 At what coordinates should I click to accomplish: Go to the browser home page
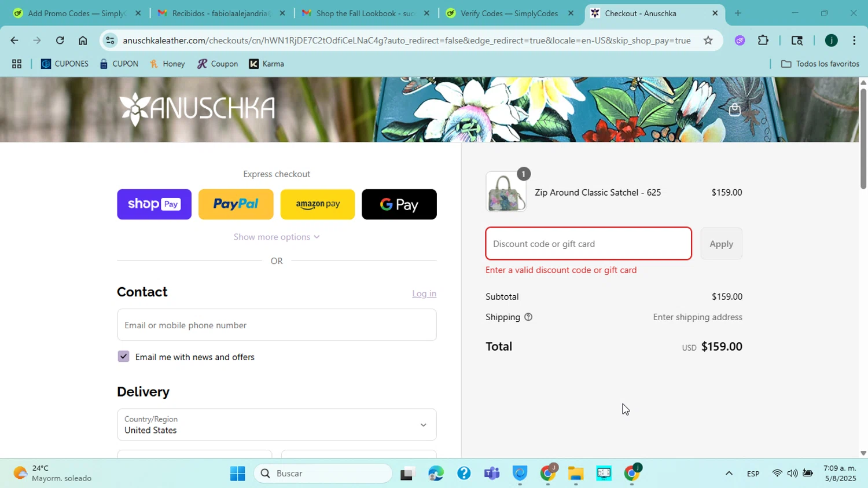[x=83, y=41]
